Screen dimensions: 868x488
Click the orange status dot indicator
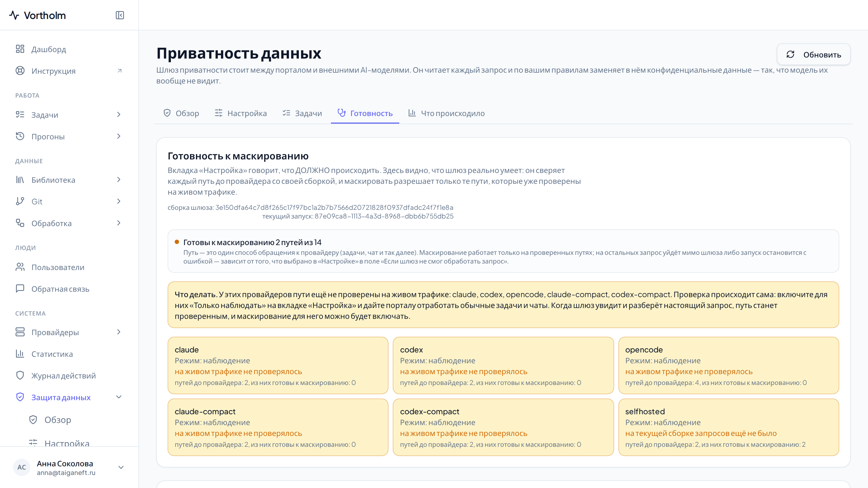[177, 242]
